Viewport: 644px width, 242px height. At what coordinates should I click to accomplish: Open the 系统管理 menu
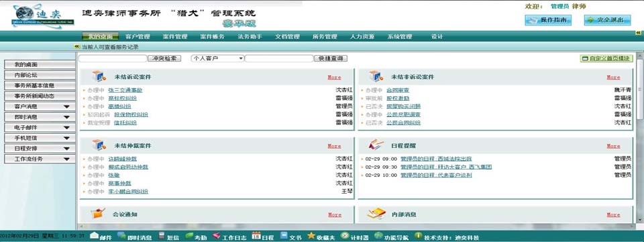[x=400, y=36]
